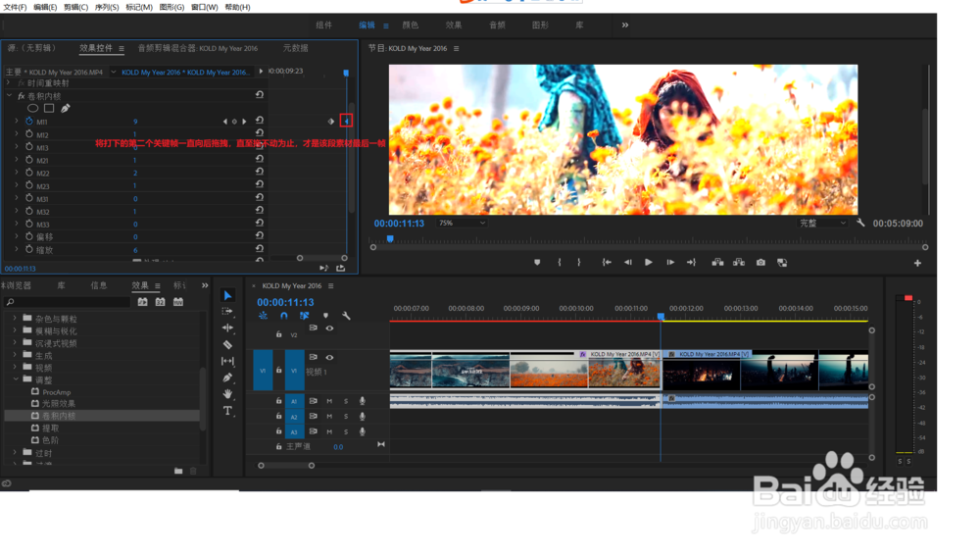The width and height of the screenshot is (980, 555).
Task: Create rectangle mask for 卷积内核 effect
Action: [49, 108]
